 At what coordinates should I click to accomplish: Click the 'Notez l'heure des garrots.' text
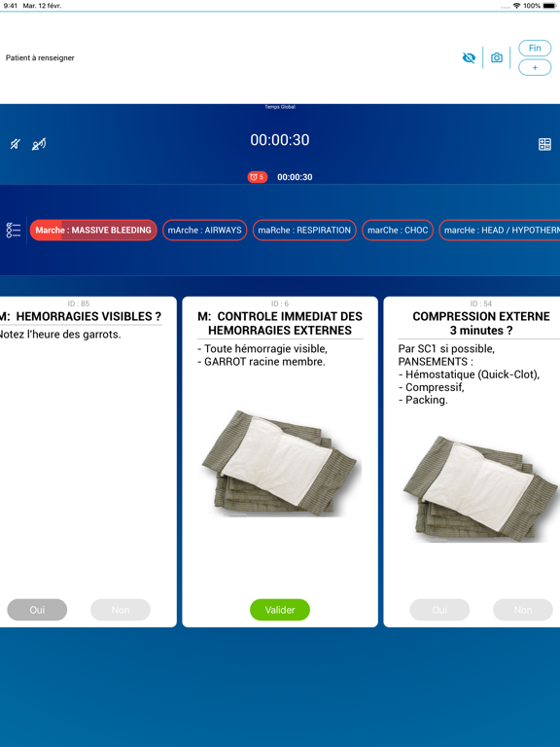pyautogui.click(x=60, y=335)
